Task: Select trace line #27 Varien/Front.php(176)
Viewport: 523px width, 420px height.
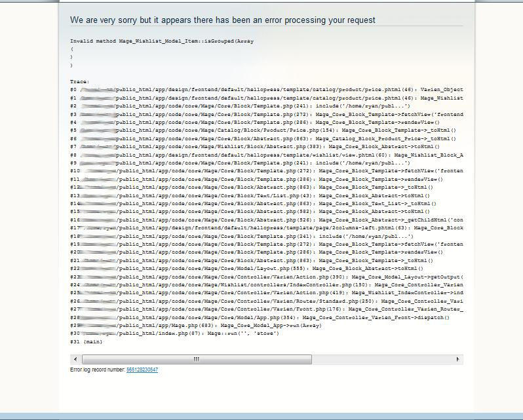Action: point(267,309)
